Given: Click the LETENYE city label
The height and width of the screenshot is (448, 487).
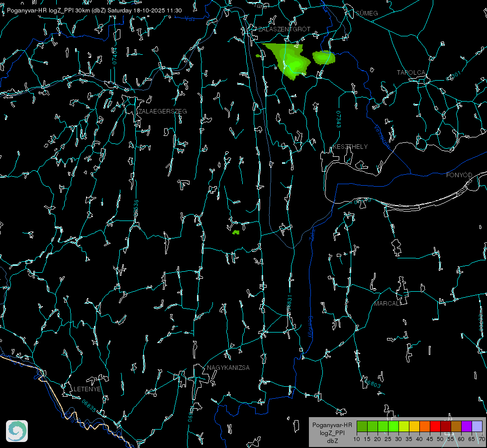Looking at the screenshot, I should (x=87, y=389).
